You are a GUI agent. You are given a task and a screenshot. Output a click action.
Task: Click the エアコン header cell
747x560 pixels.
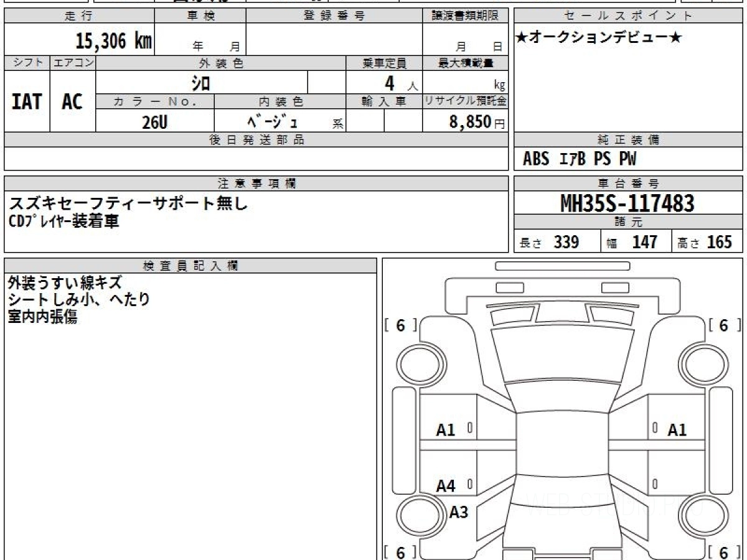point(73,63)
